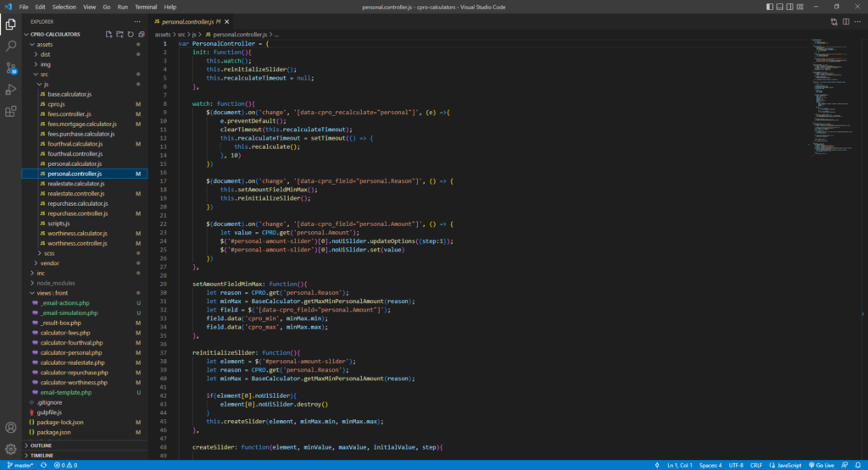Change UTF-8 file encoding
Image resolution: width=868 pixels, height=470 pixels.
click(x=736, y=466)
